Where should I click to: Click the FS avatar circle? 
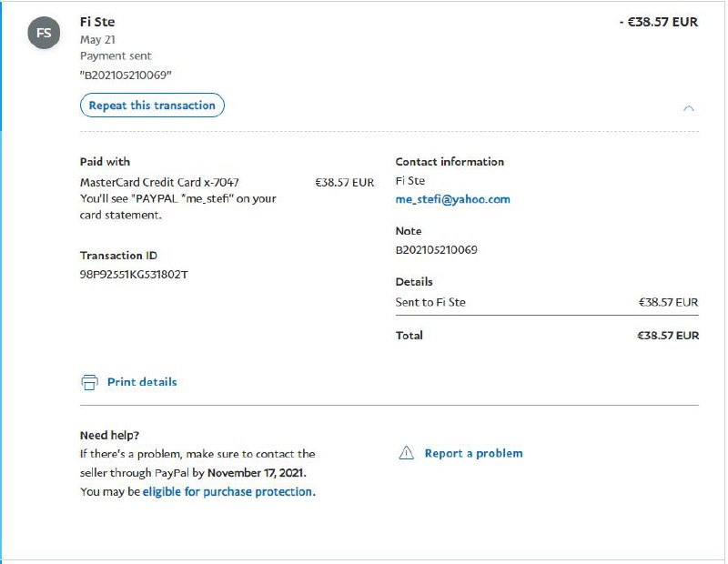[45, 35]
